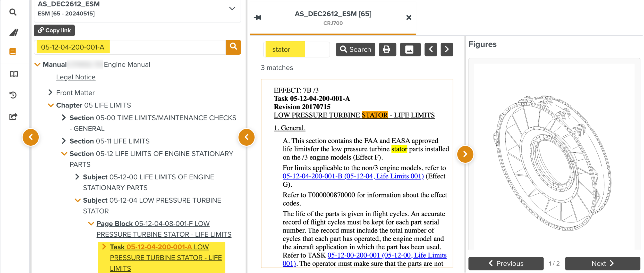Click the magnifier icon in left sidebar
Viewport: 644px width, 273px height.
click(13, 12)
